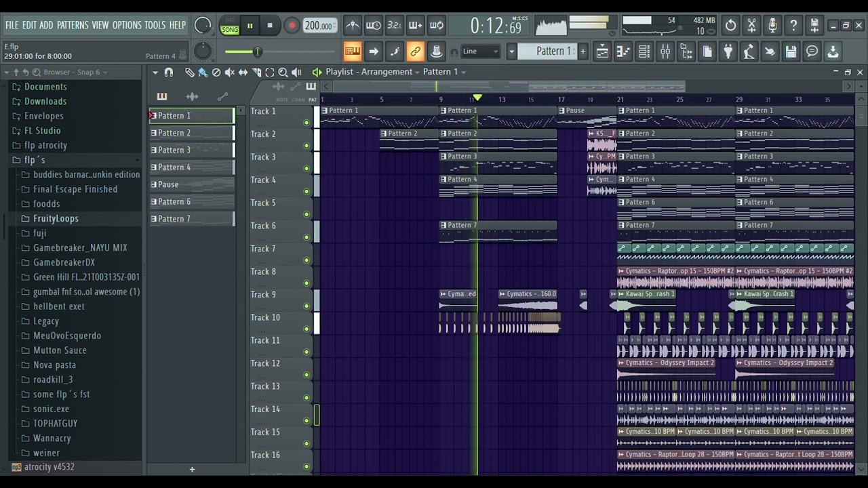Click the plus button below the pattern list
Screen dimensions: 868x488
[x=192, y=469]
